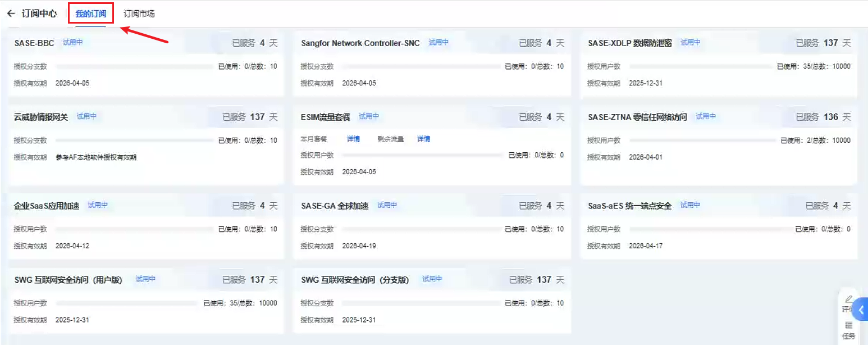
Task: Click 试用中 tag on SASE-XDLP card
Action: (x=690, y=42)
